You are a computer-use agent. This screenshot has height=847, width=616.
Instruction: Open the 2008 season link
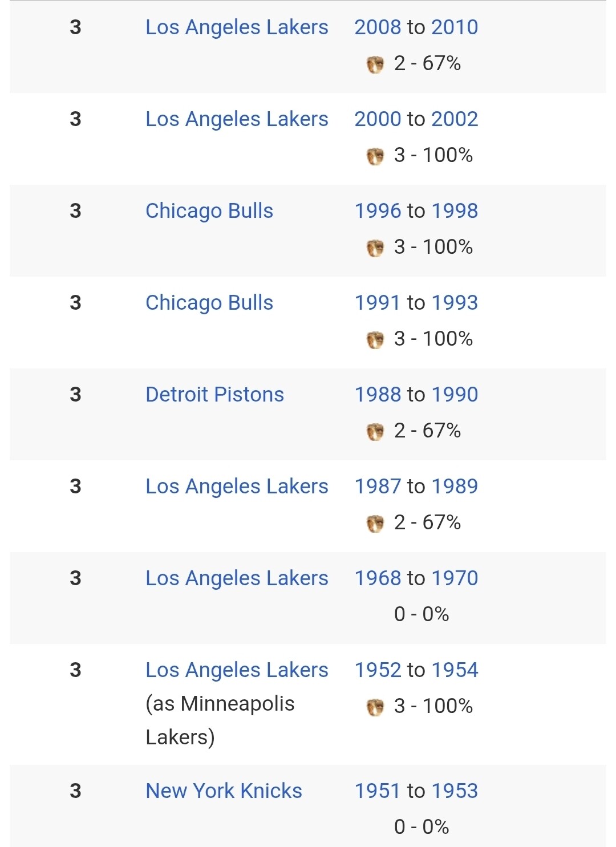(x=378, y=27)
